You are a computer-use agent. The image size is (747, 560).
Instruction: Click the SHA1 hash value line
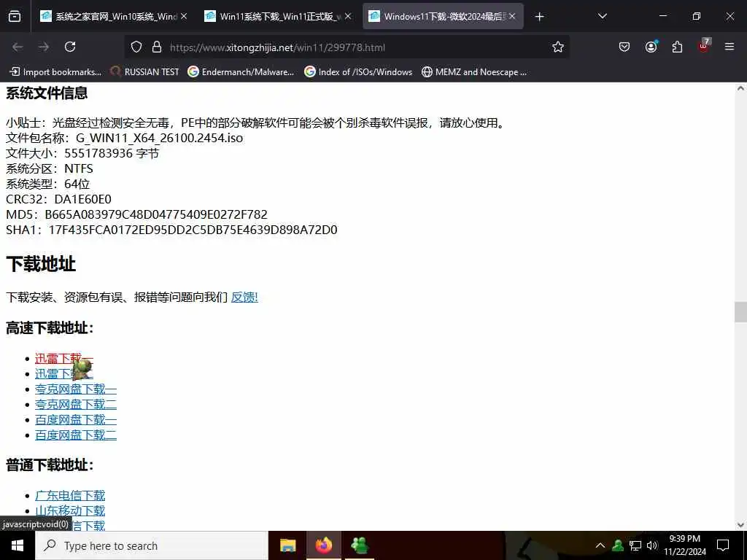pos(171,230)
